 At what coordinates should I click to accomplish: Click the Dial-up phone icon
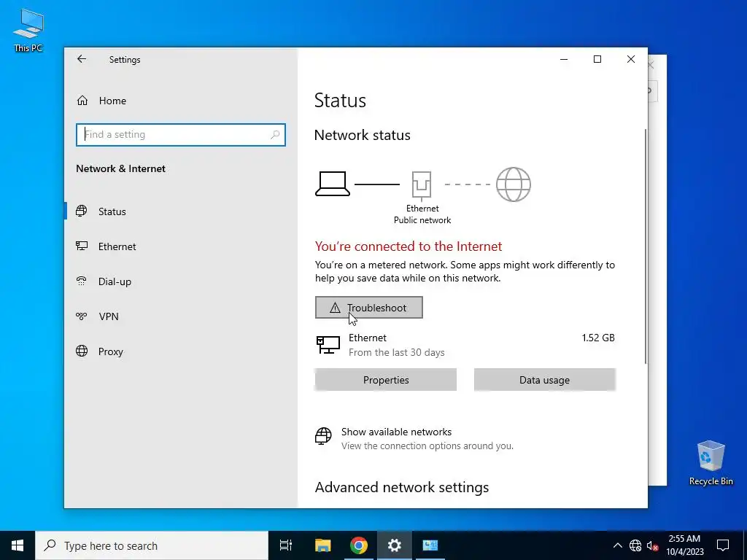(82, 281)
